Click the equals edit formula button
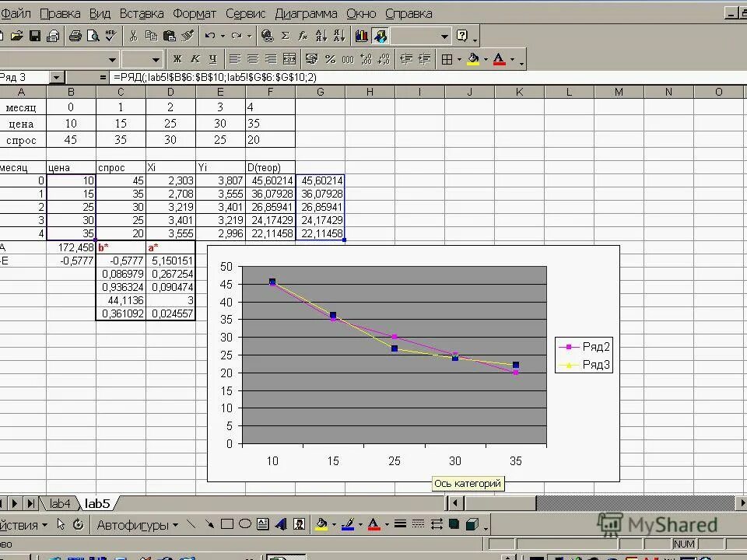 coord(103,77)
